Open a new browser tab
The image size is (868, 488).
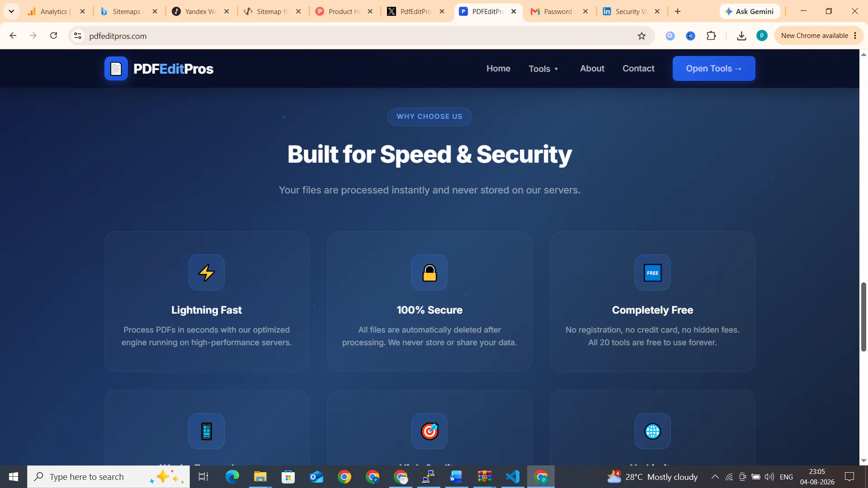(x=677, y=11)
